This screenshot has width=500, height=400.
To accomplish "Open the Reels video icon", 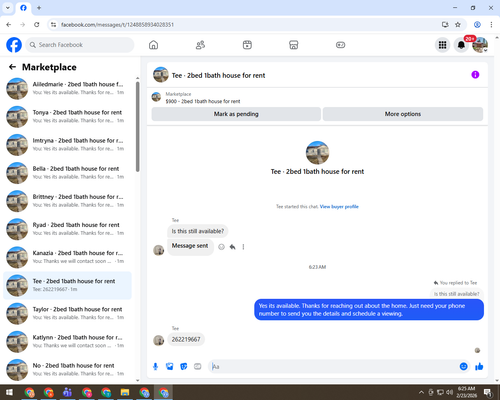I will 247,45.
